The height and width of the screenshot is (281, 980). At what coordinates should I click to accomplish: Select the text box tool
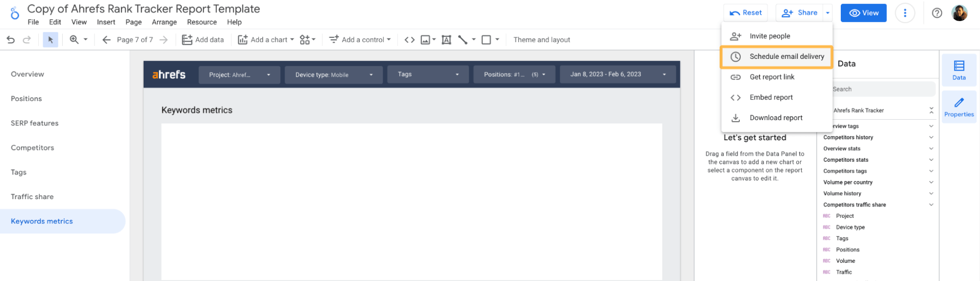point(446,40)
